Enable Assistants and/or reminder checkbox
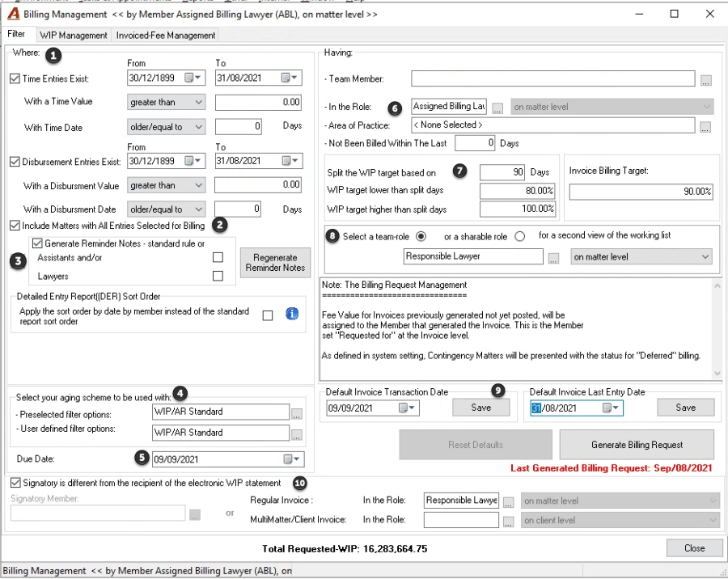Image resolution: width=728 pixels, height=579 pixels. point(218,257)
